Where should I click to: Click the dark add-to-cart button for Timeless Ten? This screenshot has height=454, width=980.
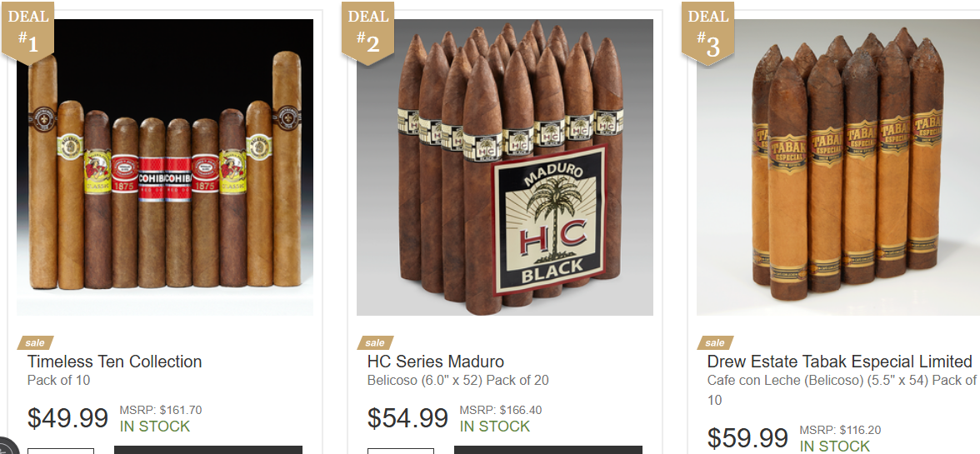tap(208, 450)
